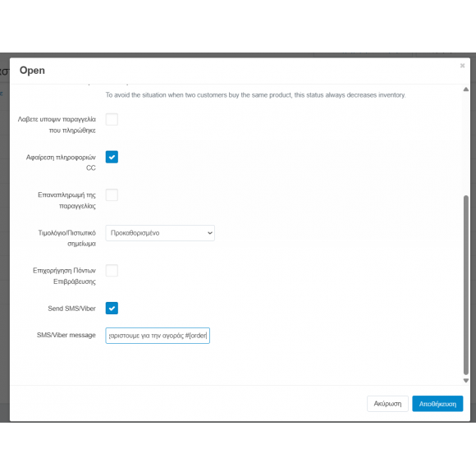Click the 'Τιμολόγιο/Πιστωτικό σημείωμα' label
Viewport: 476px width, 476px height.
67,238
